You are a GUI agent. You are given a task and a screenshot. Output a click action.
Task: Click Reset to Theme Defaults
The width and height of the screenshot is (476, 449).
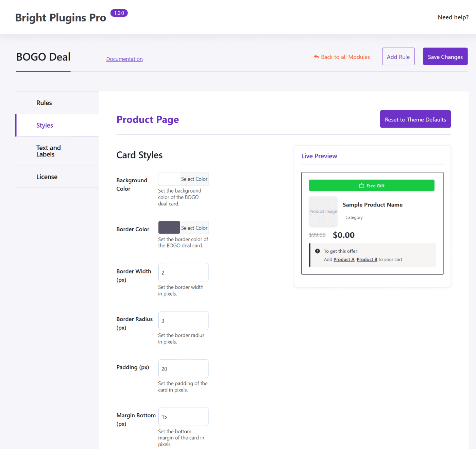[x=415, y=119]
